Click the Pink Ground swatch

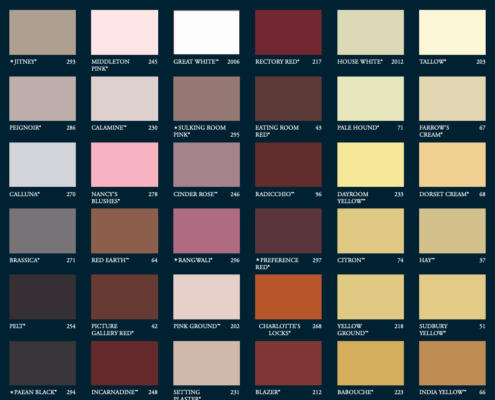pyautogui.click(x=206, y=297)
